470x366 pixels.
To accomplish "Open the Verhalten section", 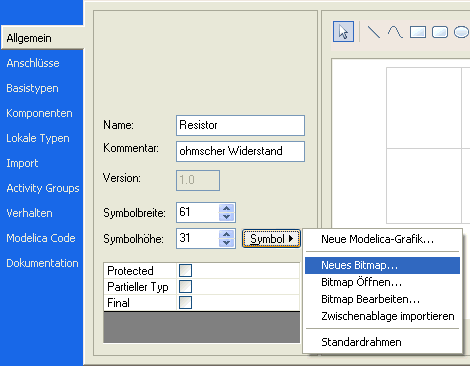I will (x=29, y=213).
